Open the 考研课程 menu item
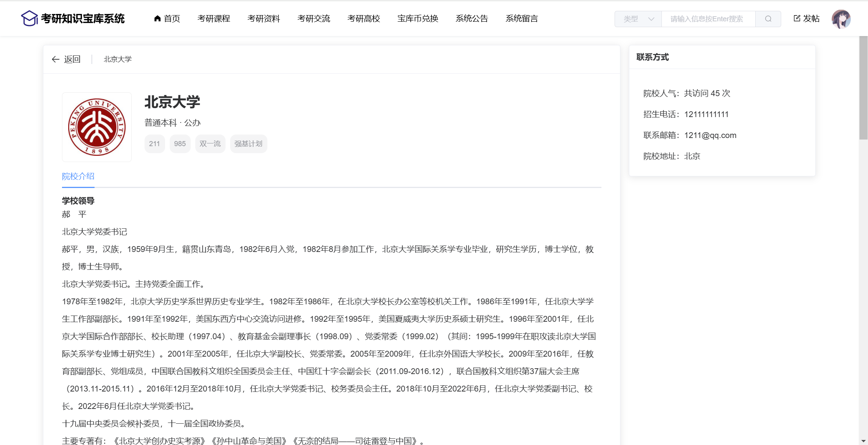The width and height of the screenshot is (868, 445). [214, 19]
